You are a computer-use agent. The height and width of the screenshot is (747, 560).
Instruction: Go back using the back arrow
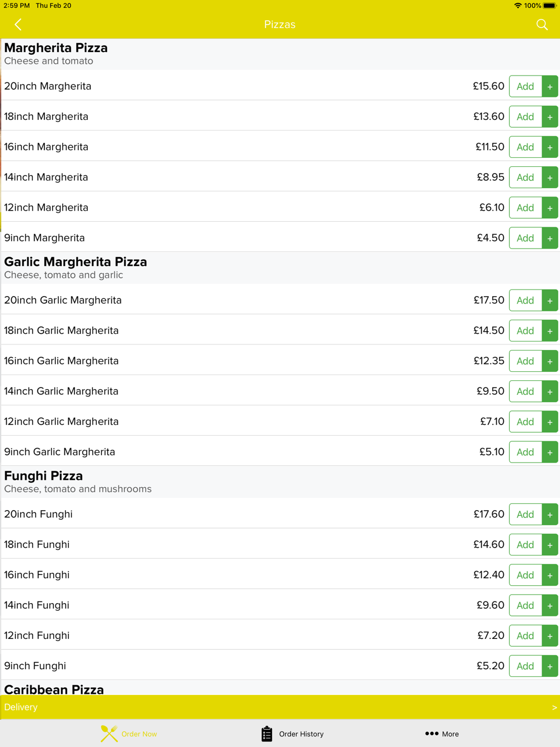pyautogui.click(x=18, y=25)
